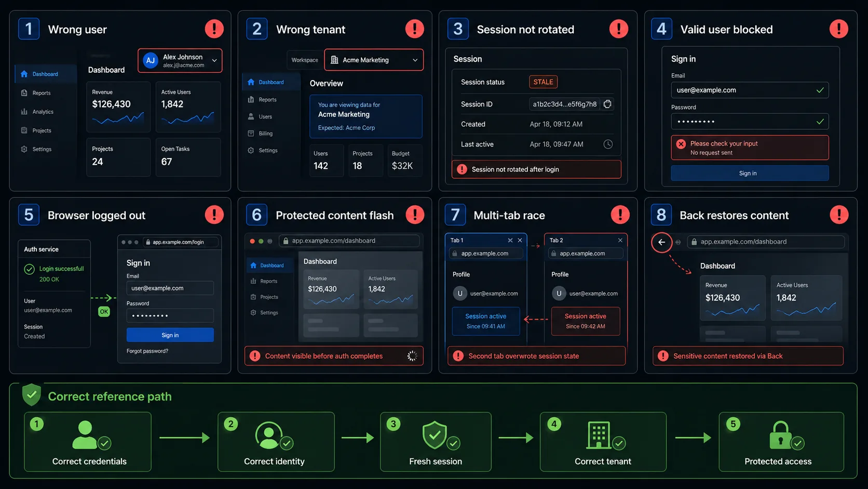Select Projects in Protected content flash sidebar
This screenshot has width=868, height=489.
pyautogui.click(x=269, y=297)
